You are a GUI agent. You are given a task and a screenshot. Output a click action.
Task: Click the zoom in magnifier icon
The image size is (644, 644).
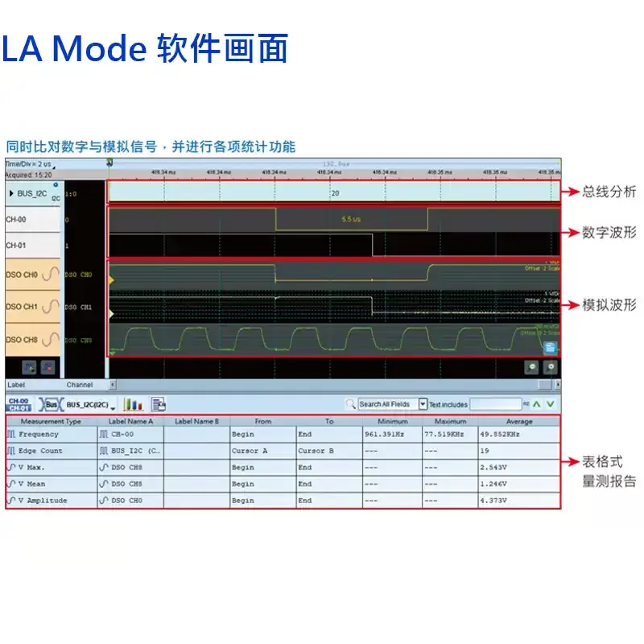pyautogui.click(x=551, y=366)
